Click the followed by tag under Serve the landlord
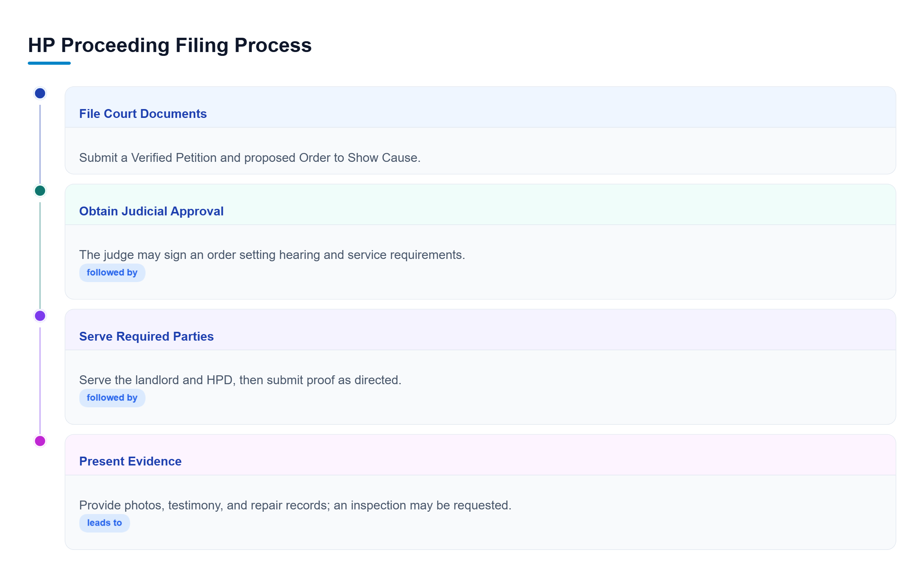 click(112, 398)
